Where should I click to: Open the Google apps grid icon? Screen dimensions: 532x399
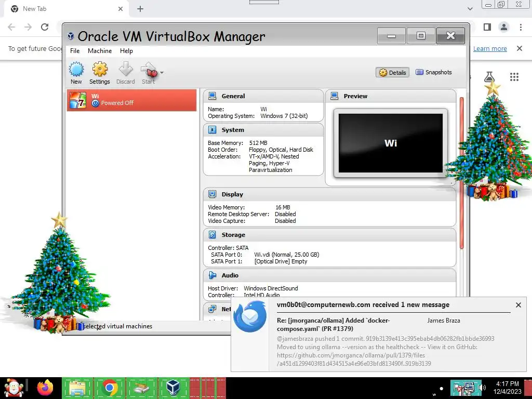point(514,77)
